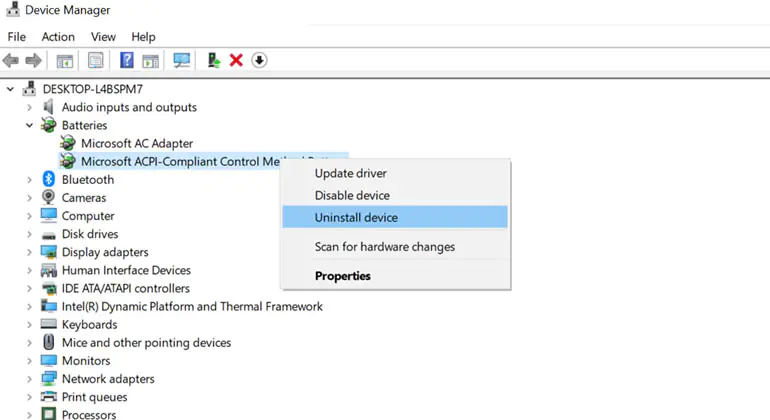Select the Keyboards tree item
Image resolution: width=770 pixels, height=420 pixels.
tap(89, 325)
